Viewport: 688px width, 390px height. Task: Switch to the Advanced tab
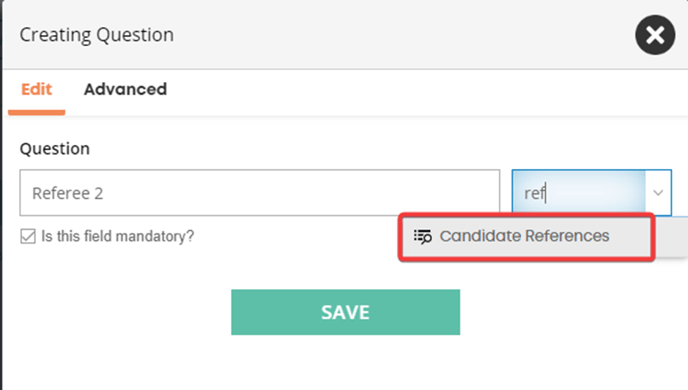click(x=125, y=89)
